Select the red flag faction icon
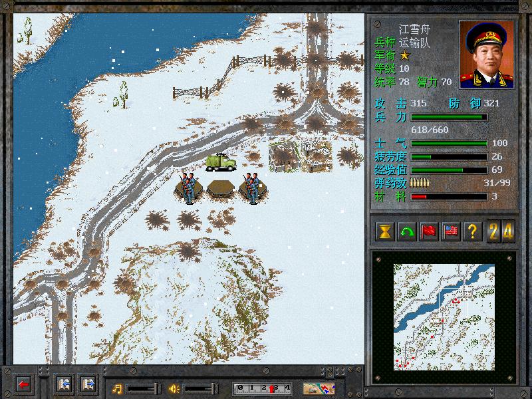The image size is (532, 399). [429, 231]
